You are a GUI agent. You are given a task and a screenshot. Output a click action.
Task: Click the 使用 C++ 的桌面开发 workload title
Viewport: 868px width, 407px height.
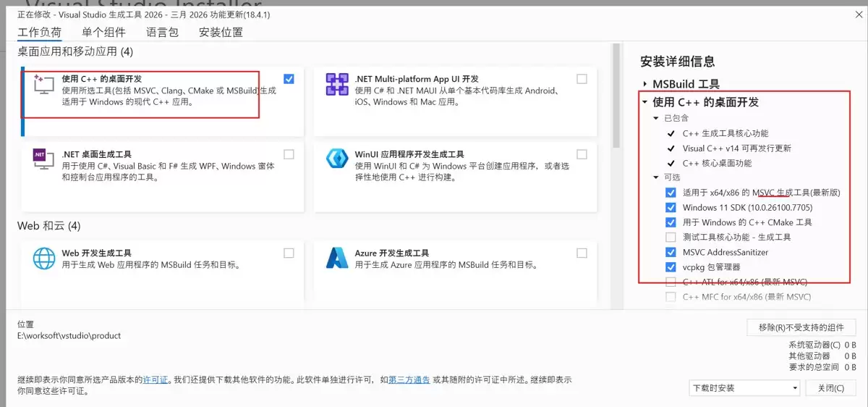click(102, 79)
